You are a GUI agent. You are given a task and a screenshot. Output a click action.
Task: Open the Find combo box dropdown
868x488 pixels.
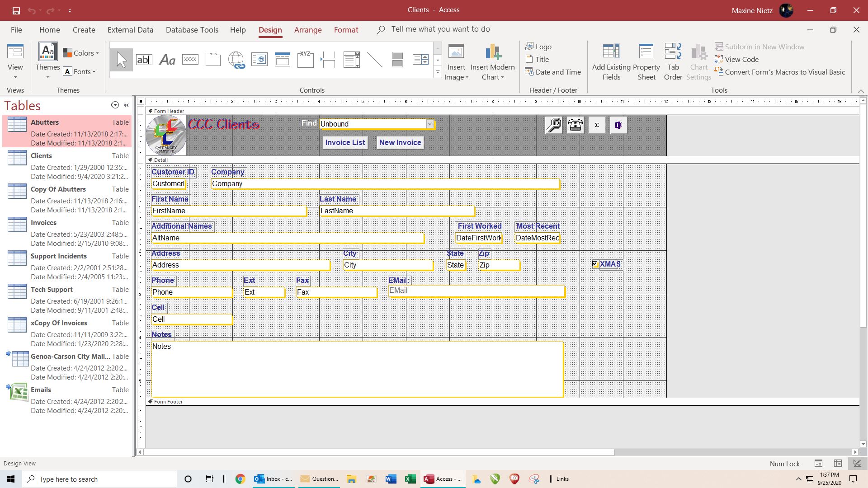click(x=430, y=124)
